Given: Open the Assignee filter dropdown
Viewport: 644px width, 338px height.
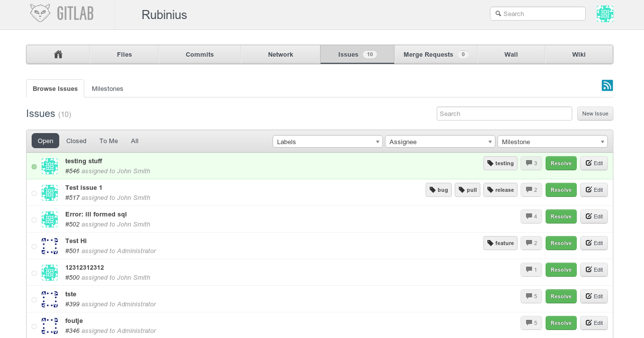Looking at the screenshot, I should [440, 142].
